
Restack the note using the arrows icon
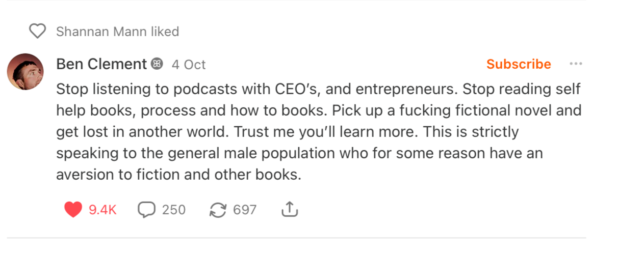click(218, 210)
